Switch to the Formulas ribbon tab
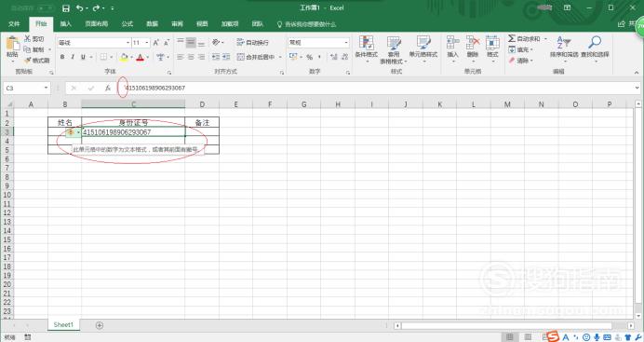Screen dimensions: 644x342 coord(127,24)
